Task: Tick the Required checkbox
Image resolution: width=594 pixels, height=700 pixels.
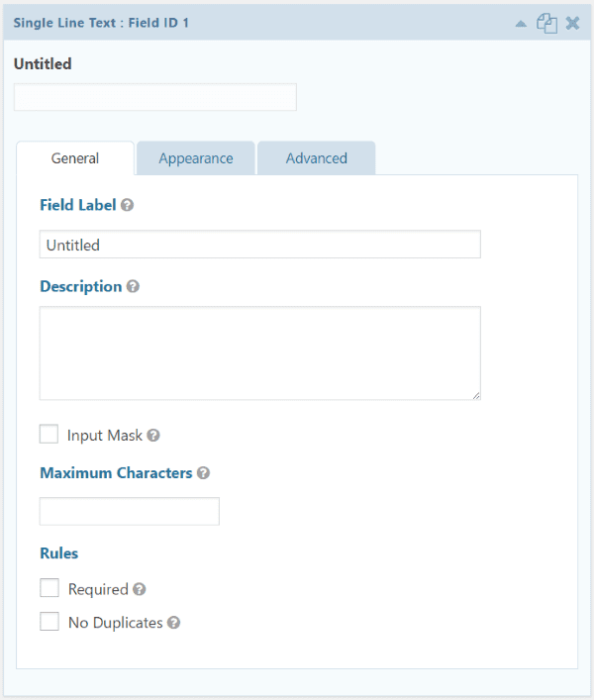Action: 49,588
